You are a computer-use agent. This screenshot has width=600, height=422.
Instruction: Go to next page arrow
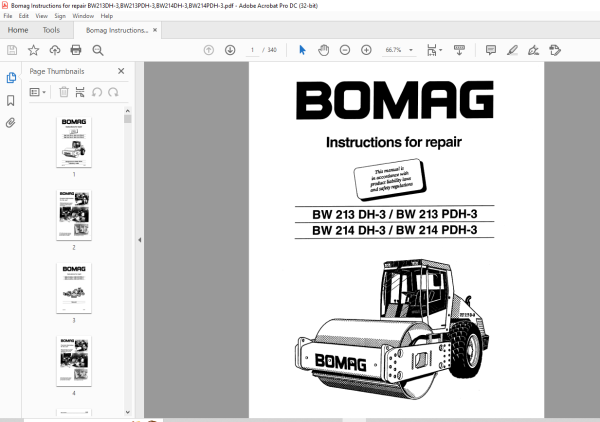click(230, 50)
